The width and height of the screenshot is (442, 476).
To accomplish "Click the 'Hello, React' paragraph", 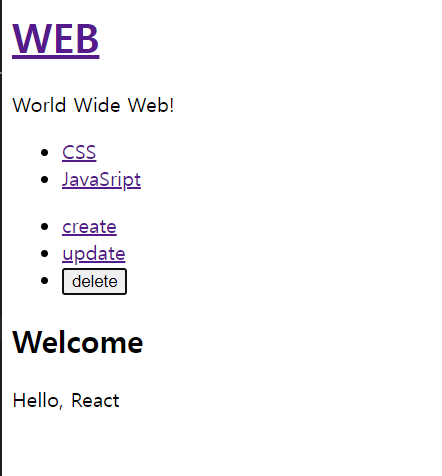I will [x=66, y=400].
